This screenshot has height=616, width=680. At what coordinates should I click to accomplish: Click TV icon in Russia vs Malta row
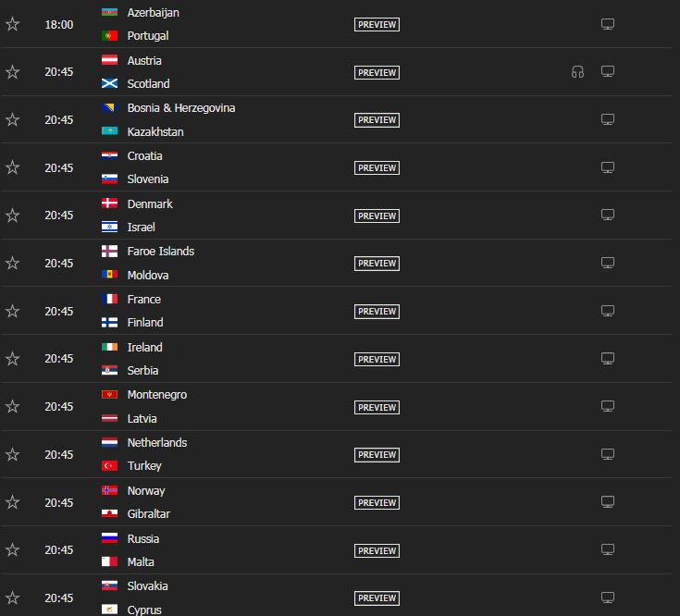click(x=608, y=550)
